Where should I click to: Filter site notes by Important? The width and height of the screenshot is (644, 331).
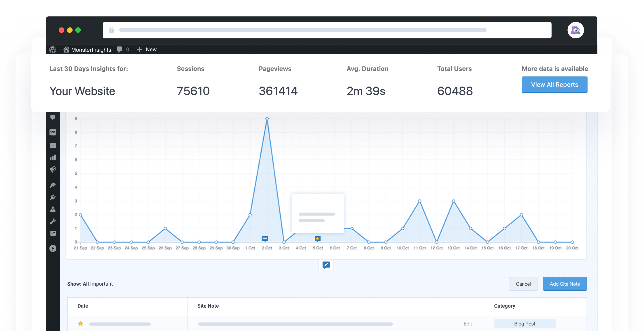click(x=101, y=284)
